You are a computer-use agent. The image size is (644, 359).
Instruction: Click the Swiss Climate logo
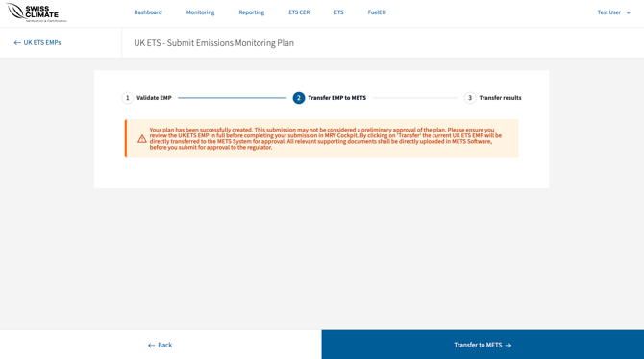[x=37, y=12]
